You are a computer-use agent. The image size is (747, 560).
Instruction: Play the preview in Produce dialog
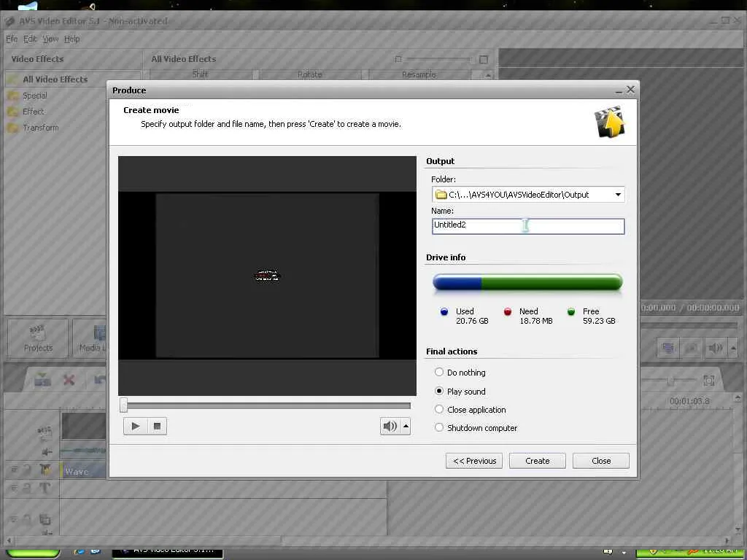pyautogui.click(x=135, y=426)
